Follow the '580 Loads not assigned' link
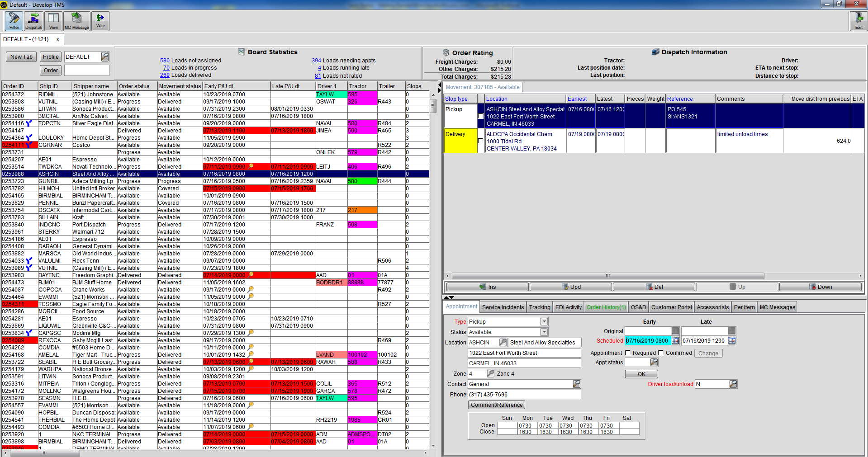 [x=165, y=61]
